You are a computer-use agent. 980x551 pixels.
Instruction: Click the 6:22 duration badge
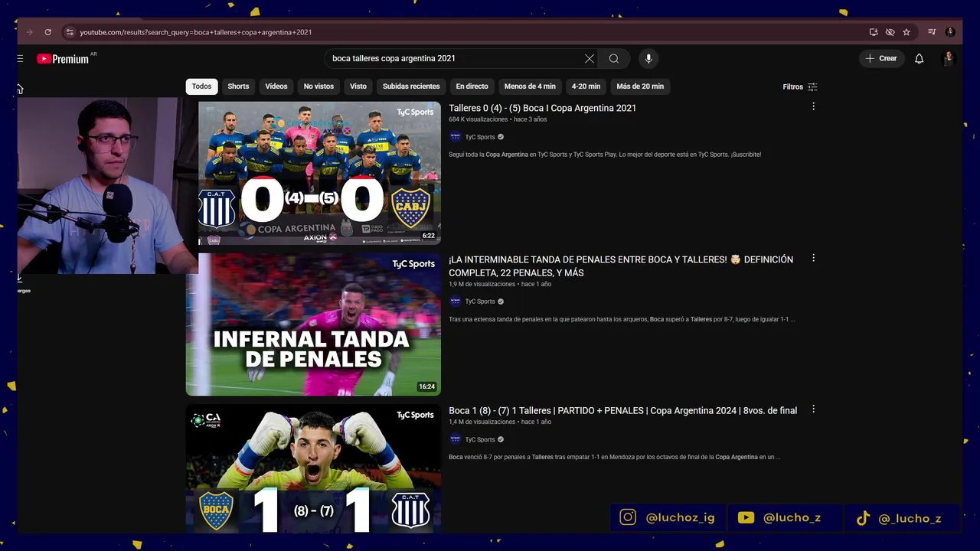tap(428, 236)
